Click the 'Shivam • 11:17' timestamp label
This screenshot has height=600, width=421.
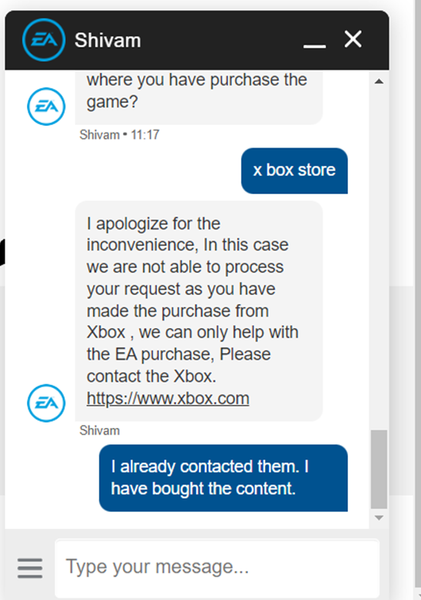pos(119,135)
